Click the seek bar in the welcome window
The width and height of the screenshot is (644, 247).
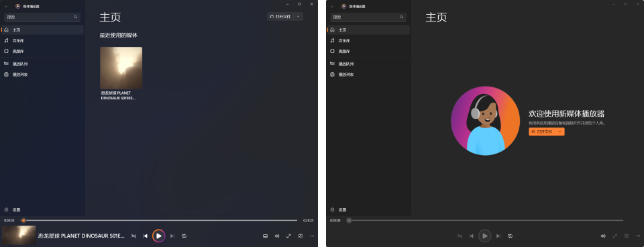(x=485, y=220)
